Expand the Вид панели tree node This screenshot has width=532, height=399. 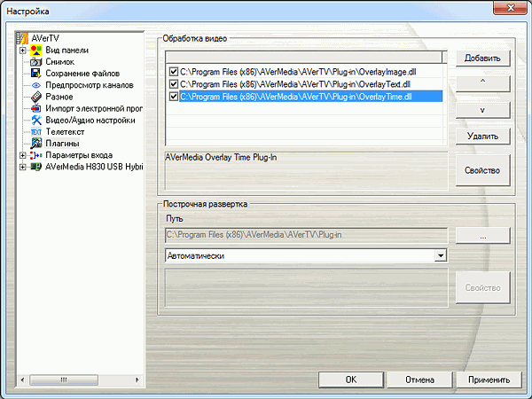tap(22, 51)
